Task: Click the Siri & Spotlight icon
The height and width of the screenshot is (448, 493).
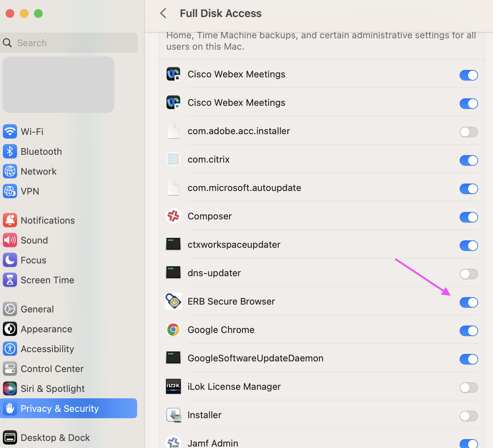Action: click(10, 389)
